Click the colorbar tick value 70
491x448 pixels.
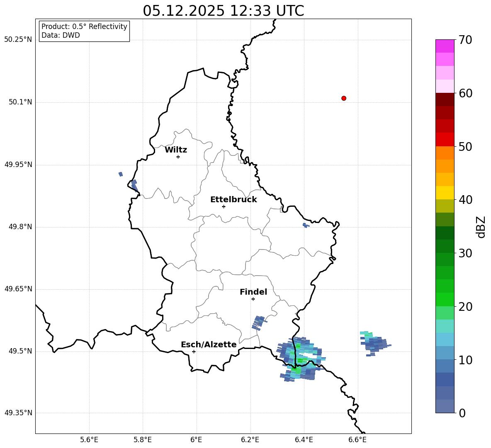click(x=466, y=40)
